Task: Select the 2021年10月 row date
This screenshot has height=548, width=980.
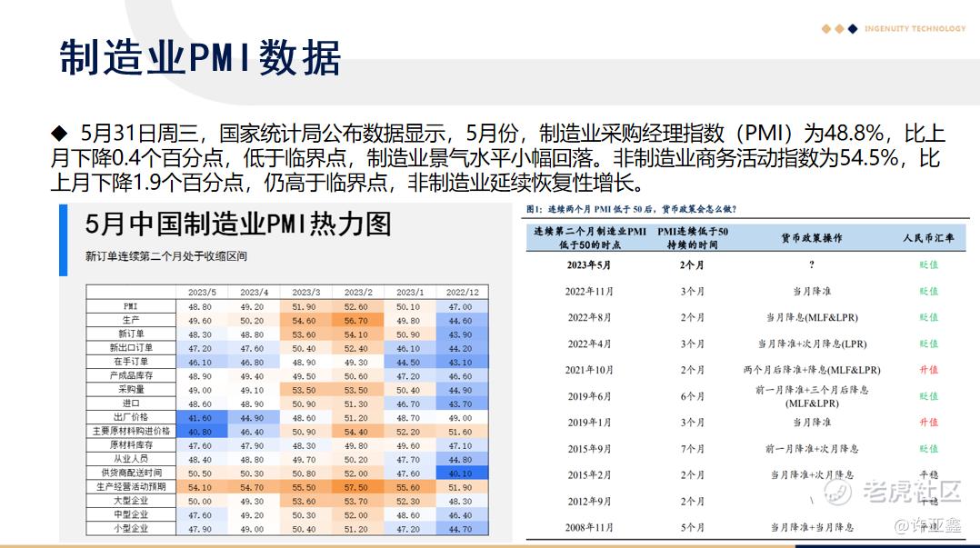Action: point(589,370)
